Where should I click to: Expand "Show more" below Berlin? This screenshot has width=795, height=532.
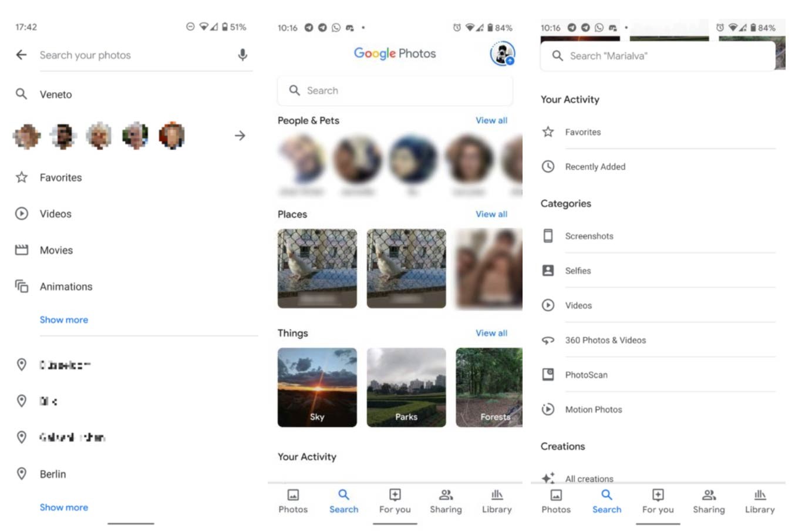click(64, 507)
